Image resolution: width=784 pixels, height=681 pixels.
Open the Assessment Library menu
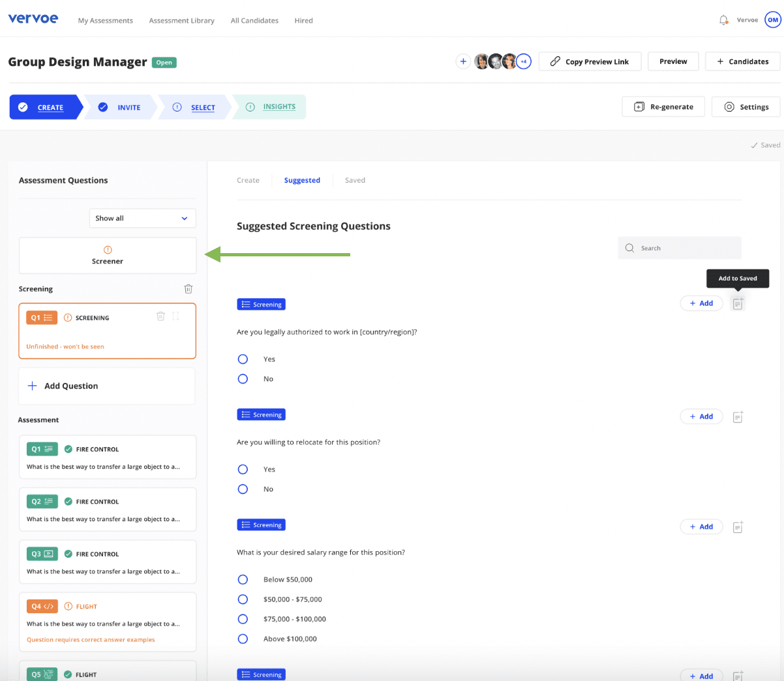click(x=181, y=20)
